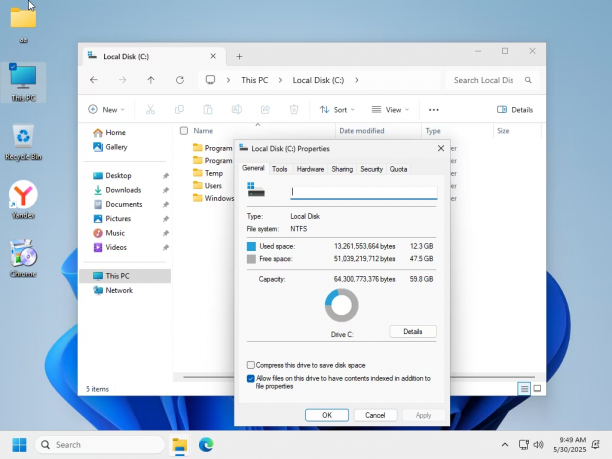The height and width of the screenshot is (459, 612).
Task: Open a new Explorer tab with plus
Action: coord(239,57)
